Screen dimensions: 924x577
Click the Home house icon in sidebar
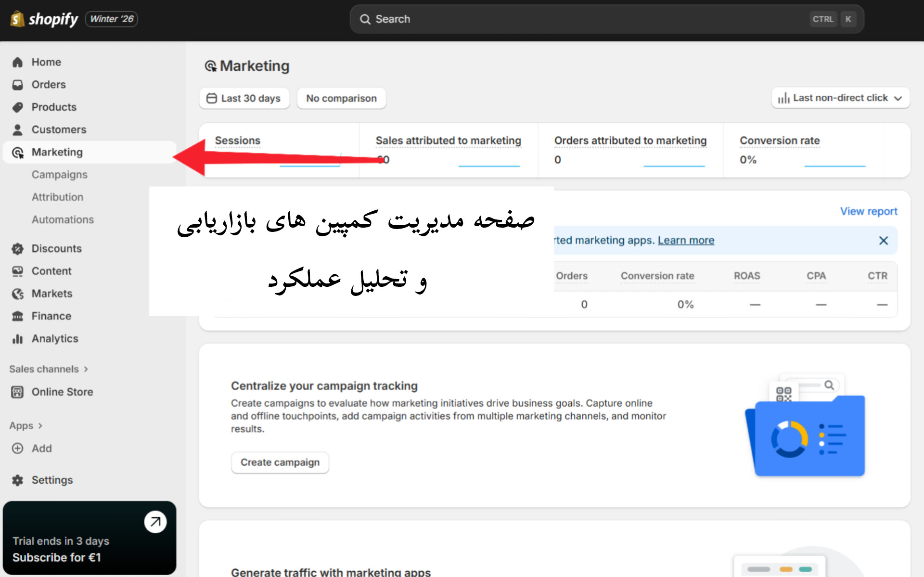coord(18,62)
